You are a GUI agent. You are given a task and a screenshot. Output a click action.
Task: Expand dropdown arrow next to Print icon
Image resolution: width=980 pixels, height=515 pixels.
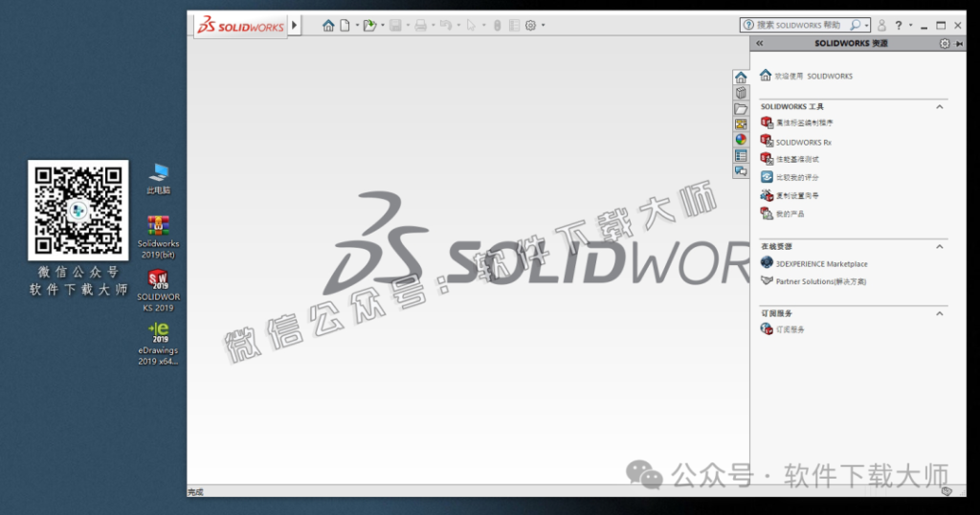pyautogui.click(x=434, y=26)
